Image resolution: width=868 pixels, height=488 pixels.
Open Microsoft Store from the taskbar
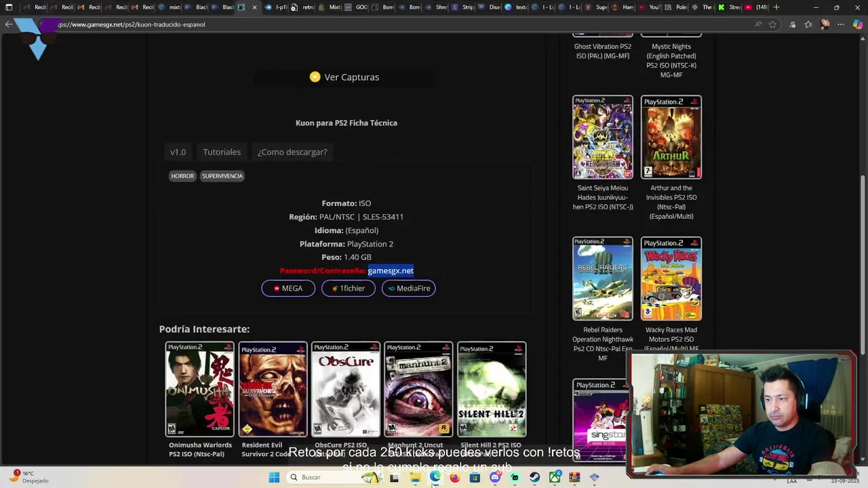point(475,477)
